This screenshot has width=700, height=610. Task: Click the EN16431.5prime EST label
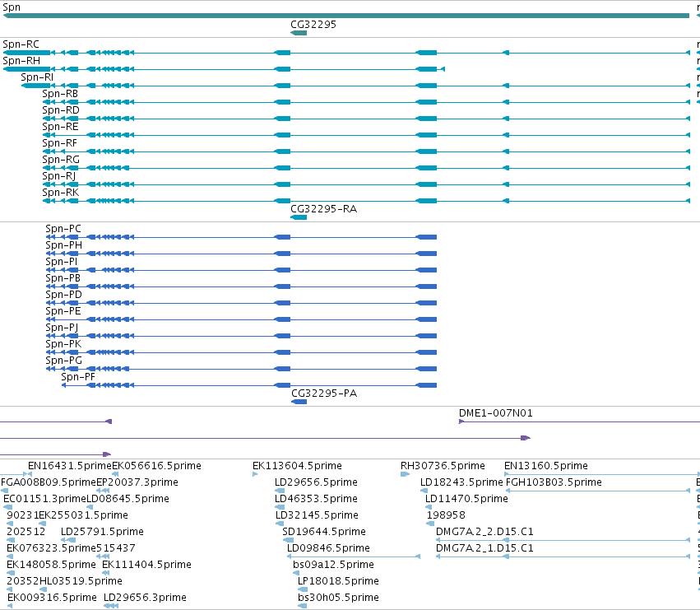(70, 466)
